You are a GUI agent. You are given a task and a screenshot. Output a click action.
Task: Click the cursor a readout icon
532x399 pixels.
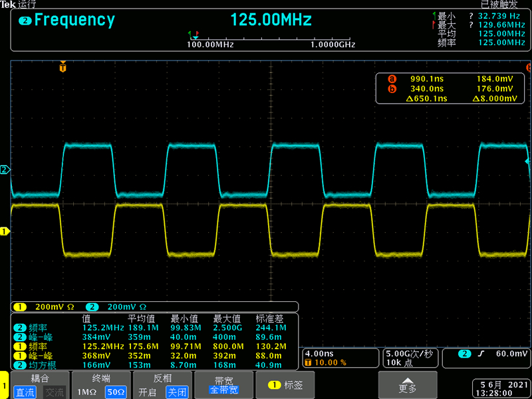pyautogui.click(x=392, y=78)
